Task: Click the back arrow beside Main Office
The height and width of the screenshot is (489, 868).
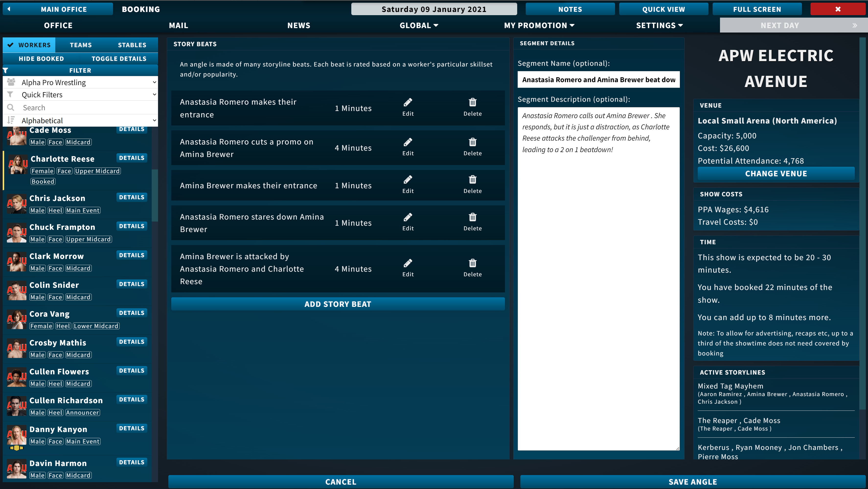Action: tap(8, 9)
